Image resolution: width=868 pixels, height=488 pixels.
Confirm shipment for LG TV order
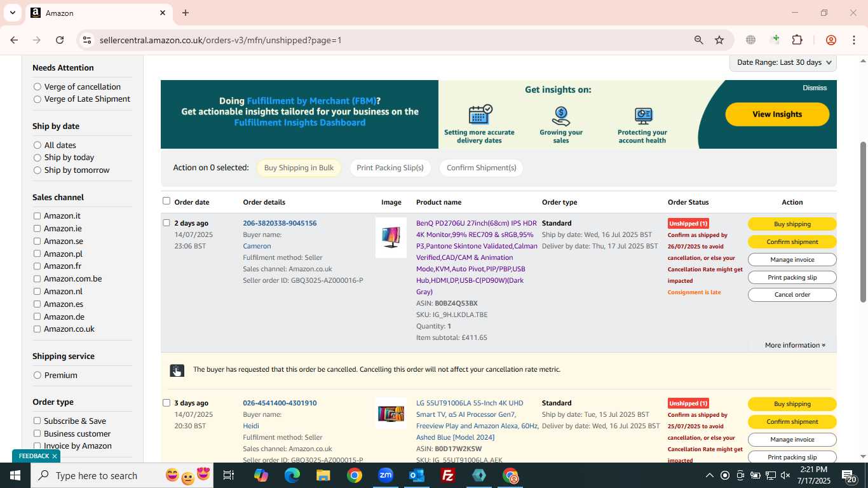click(x=792, y=422)
